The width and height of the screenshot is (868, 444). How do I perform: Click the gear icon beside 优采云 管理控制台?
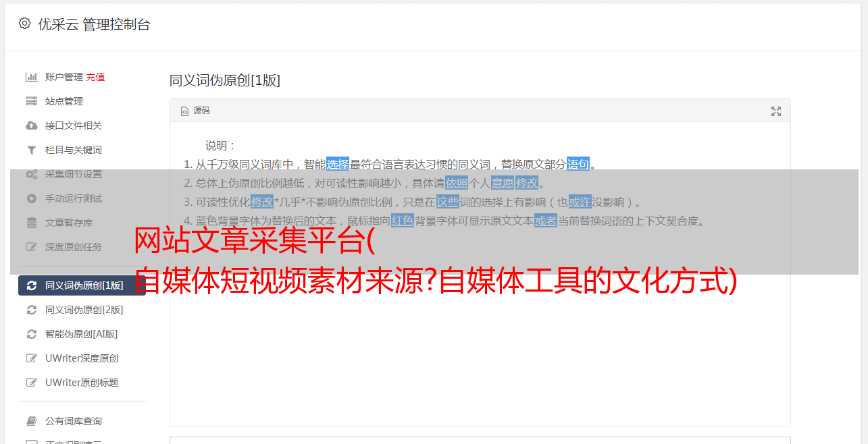[x=25, y=24]
